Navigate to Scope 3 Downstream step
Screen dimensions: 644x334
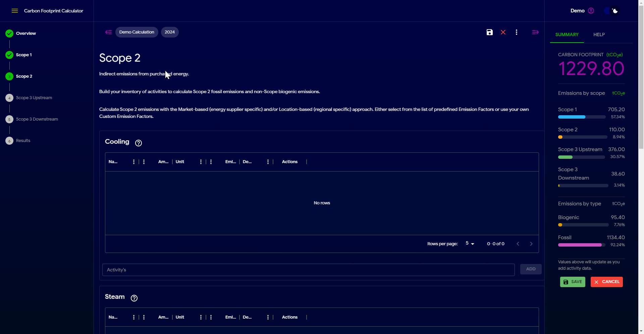coord(32,119)
